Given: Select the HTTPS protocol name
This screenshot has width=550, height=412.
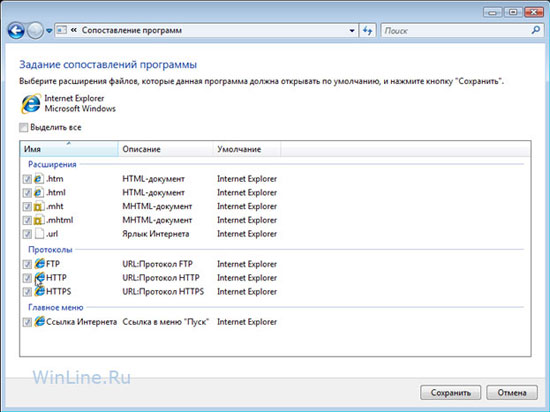Looking at the screenshot, I should (x=59, y=291).
